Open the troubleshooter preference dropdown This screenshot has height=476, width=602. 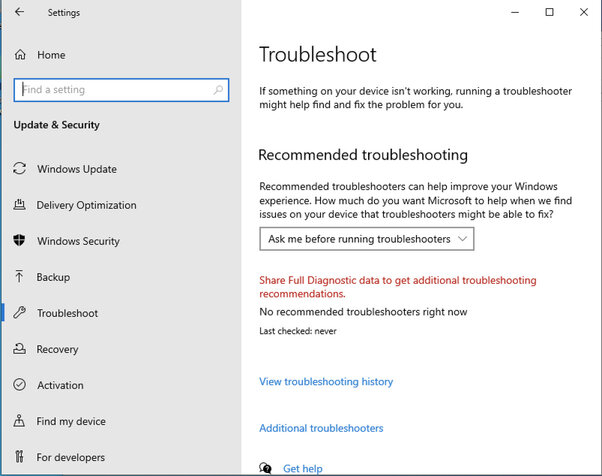(x=366, y=239)
